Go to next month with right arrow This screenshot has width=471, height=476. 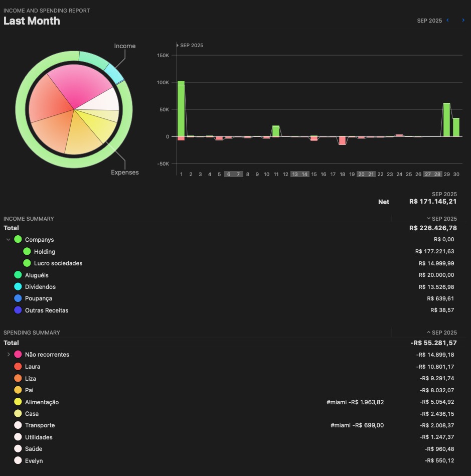tap(463, 21)
